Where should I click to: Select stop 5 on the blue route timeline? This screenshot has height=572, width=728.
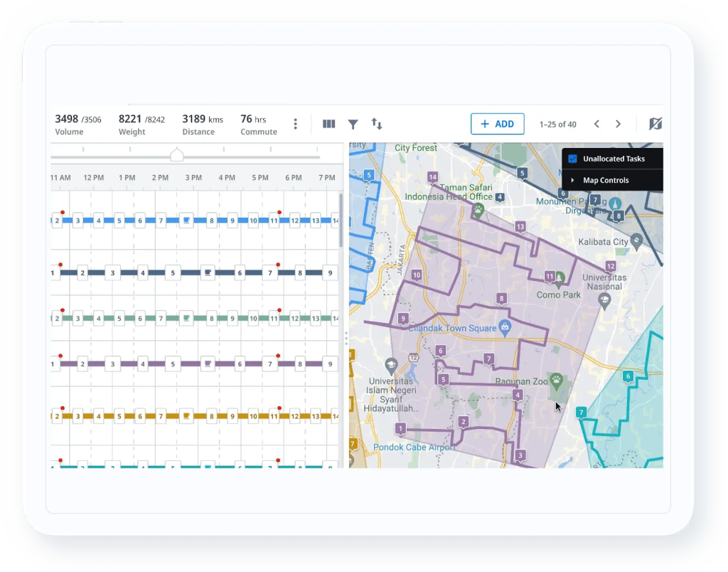click(x=119, y=220)
